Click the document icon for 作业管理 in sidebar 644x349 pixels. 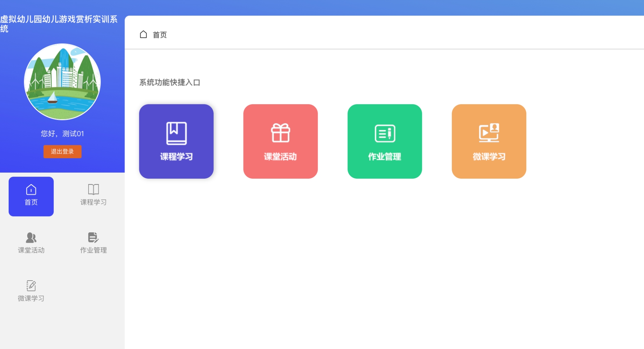click(93, 237)
